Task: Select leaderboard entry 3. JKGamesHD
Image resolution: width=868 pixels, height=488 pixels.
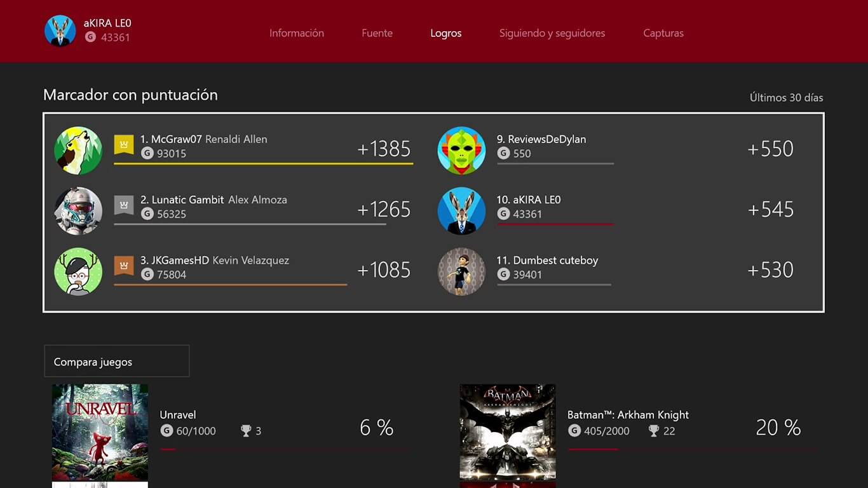Action: point(234,271)
